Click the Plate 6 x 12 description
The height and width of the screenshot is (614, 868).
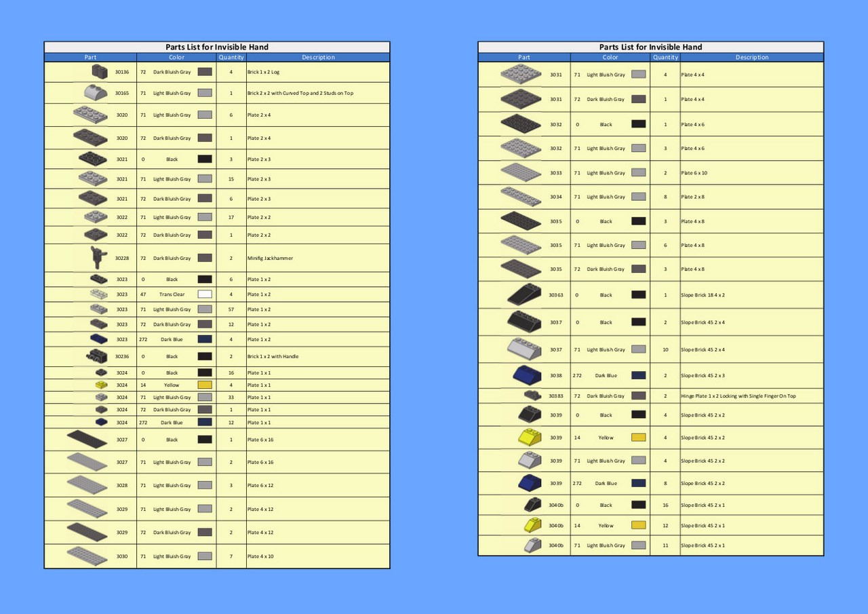260,486
